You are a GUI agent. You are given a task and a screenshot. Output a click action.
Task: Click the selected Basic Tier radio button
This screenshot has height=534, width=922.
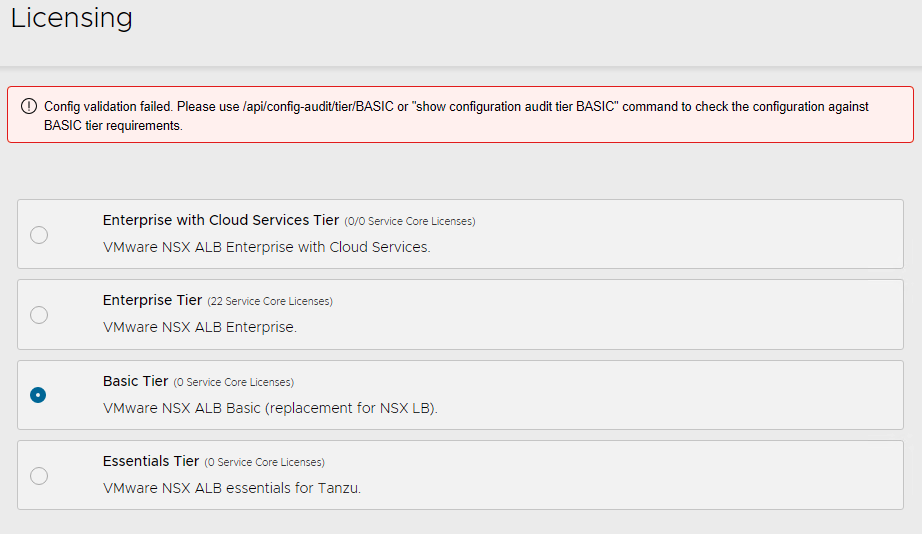[x=38, y=395]
